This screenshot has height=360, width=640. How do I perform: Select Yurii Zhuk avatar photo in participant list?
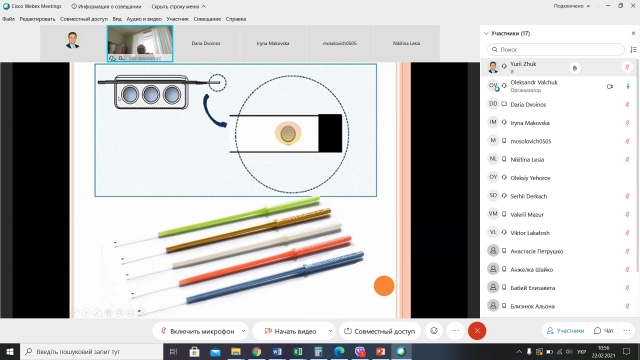[x=493, y=67]
